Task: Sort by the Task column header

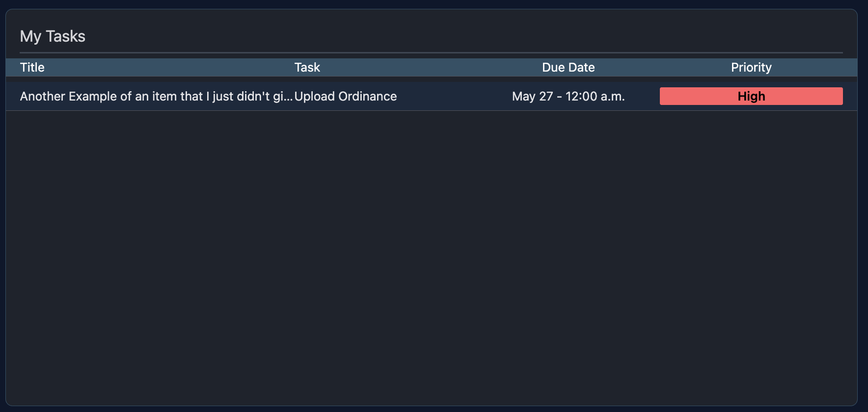Action: [x=307, y=67]
